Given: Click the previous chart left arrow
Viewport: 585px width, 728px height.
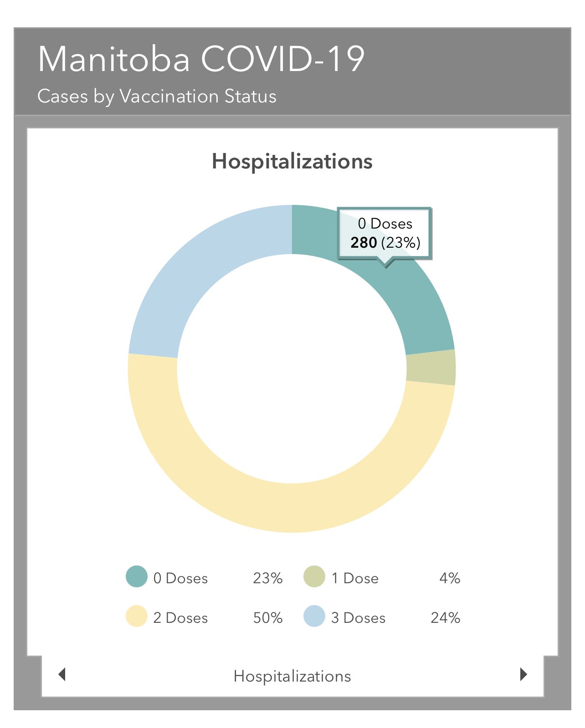Looking at the screenshot, I should pos(62,674).
